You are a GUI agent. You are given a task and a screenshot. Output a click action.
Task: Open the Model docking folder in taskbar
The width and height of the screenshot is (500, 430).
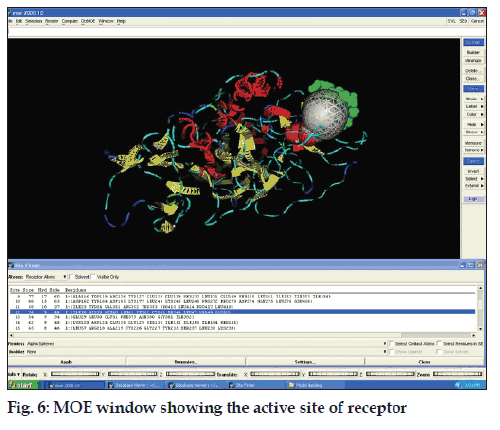coord(315,385)
